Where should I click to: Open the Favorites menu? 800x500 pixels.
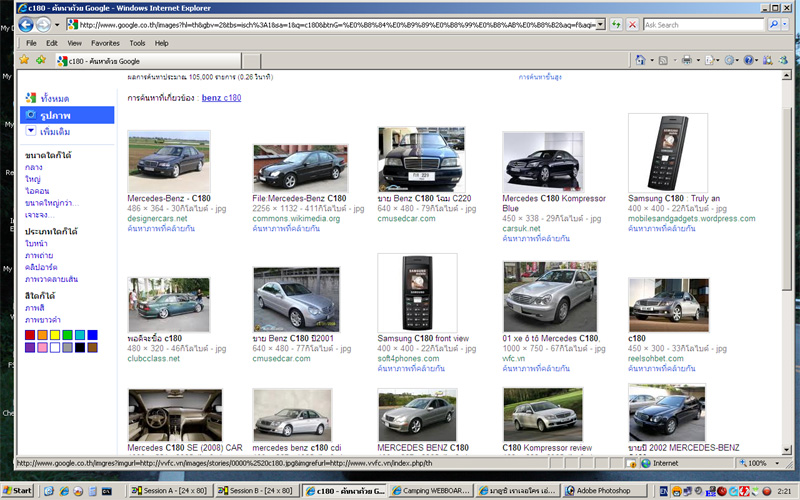105,44
